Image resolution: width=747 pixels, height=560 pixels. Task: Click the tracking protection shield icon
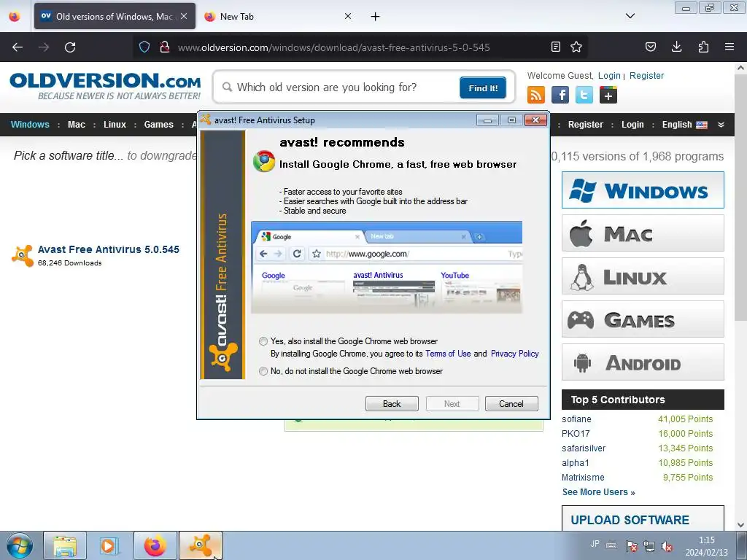pyautogui.click(x=144, y=47)
